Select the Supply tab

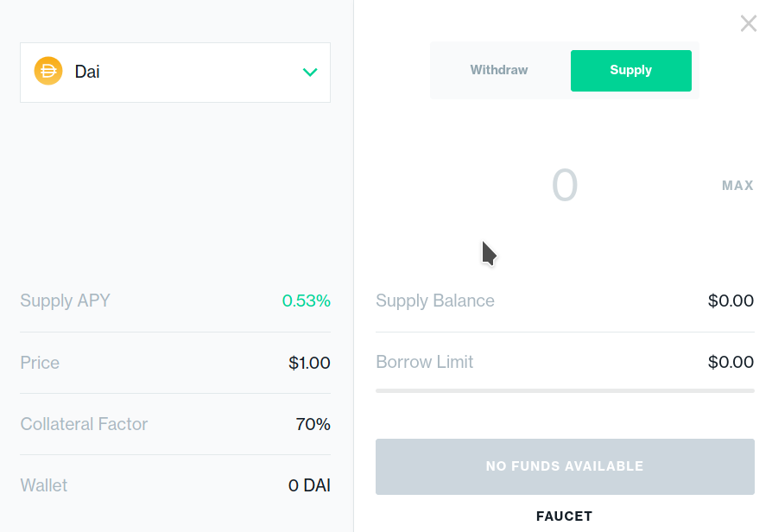coord(630,71)
